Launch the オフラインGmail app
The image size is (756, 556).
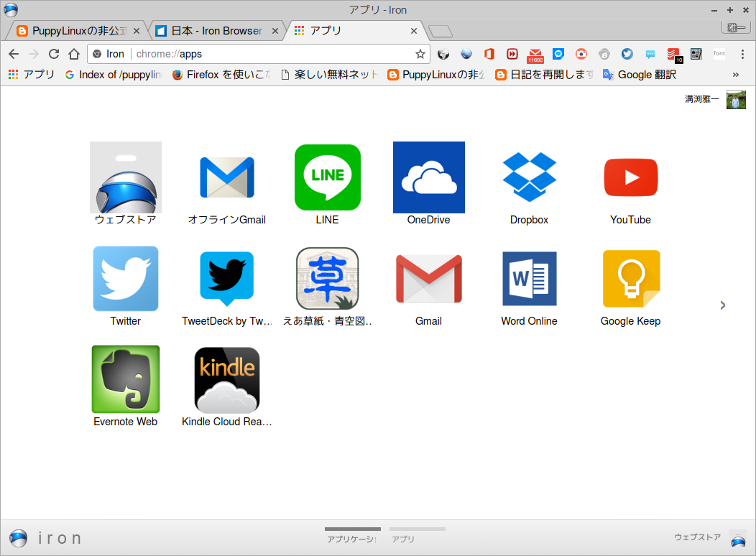pos(226,177)
